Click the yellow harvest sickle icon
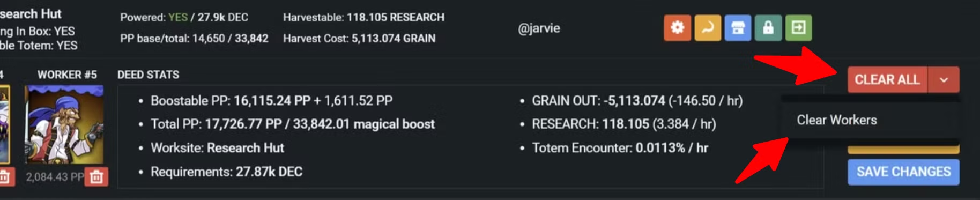The image size is (980, 200). click(x=708, y=28)
